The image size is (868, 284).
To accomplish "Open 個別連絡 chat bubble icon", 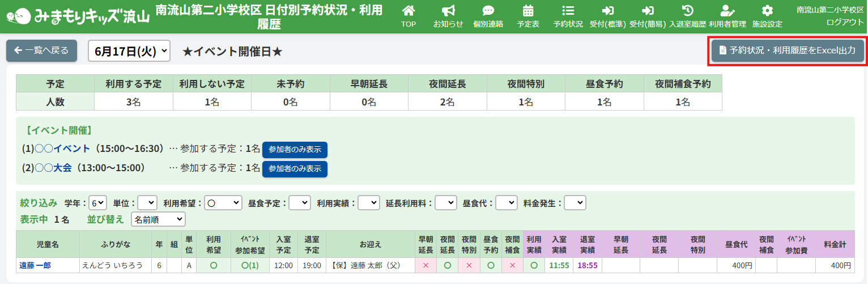I will pyautogui.click(x=488, y=16).
